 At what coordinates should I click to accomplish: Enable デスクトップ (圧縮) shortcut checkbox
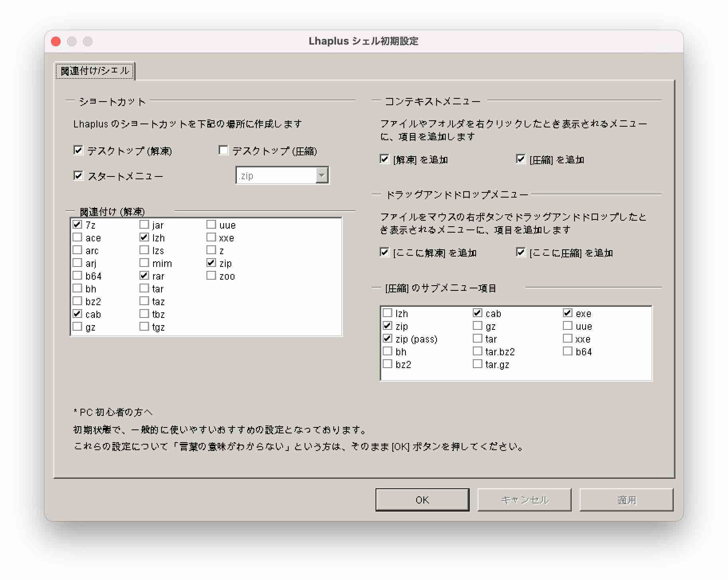(x=223, y=150)
